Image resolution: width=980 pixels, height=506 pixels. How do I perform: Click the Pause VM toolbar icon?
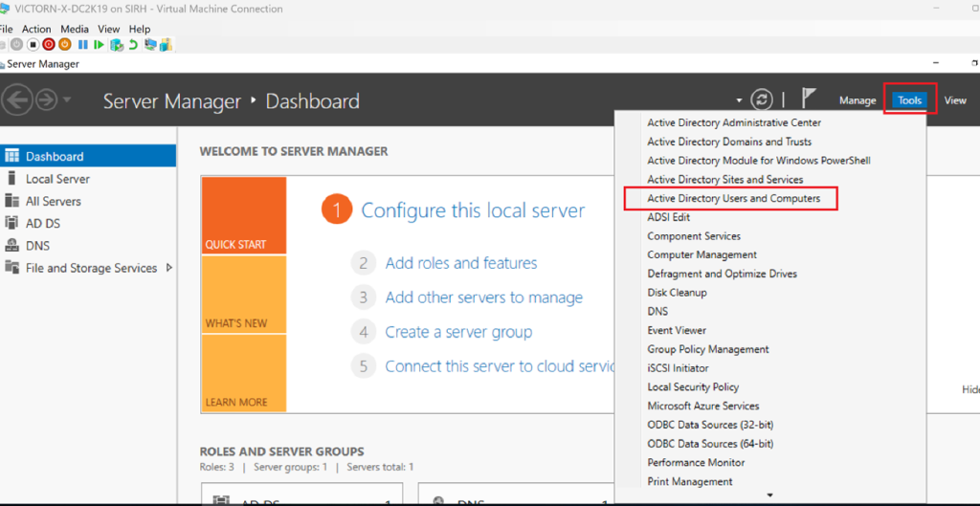tap(83, 45)
